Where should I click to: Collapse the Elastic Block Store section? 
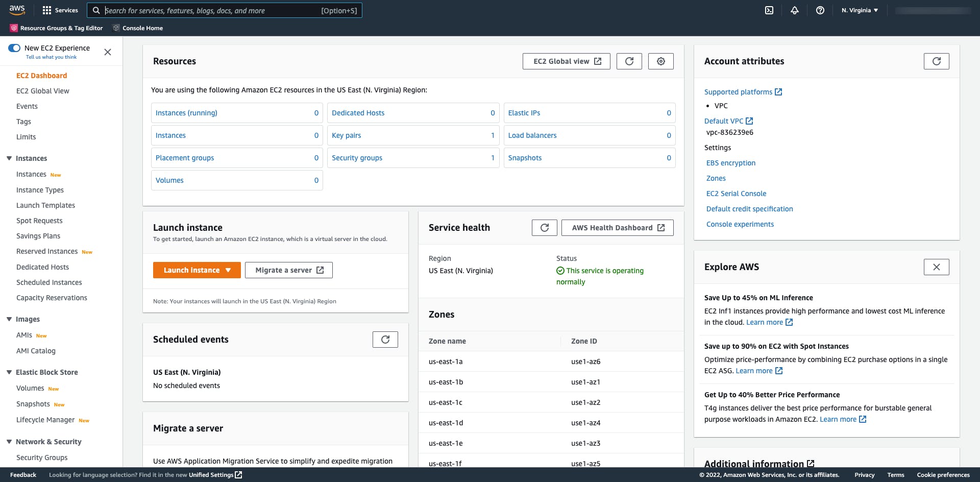pos(9,372)
